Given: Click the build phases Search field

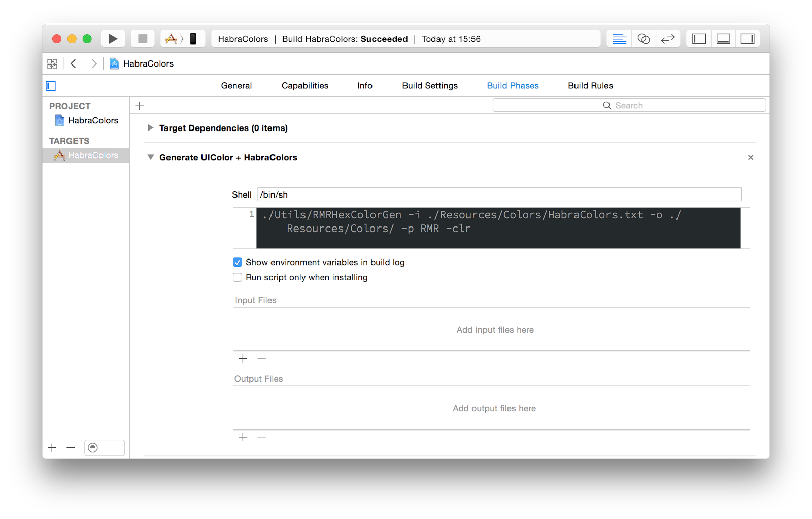Looking at the screenshot, I should (x=629, y=105).
